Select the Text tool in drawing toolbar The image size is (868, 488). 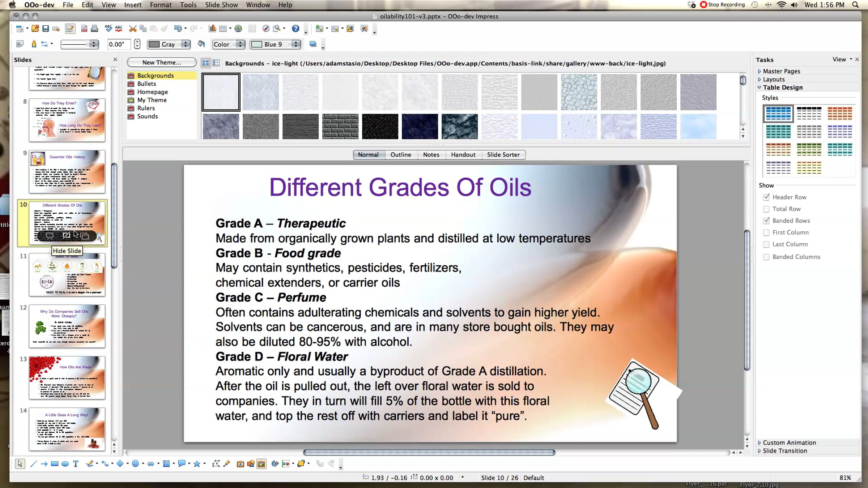click(76, 464)
